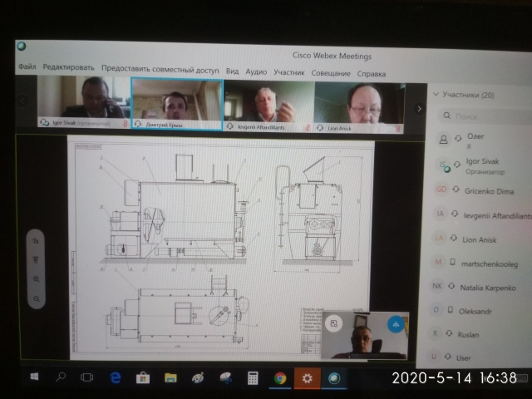The height and width of the screenshot is (399, 532).
Task: Select the Igor Sivak video thumbnail
Action: 84,101
